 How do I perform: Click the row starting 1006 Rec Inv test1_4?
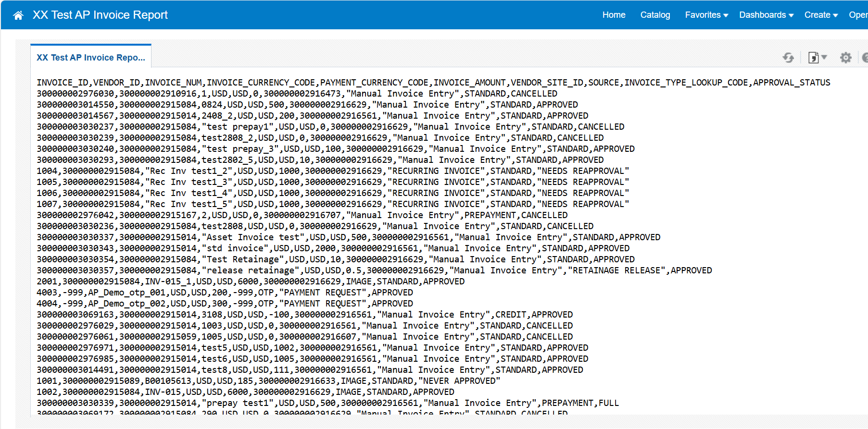(333, 193)
